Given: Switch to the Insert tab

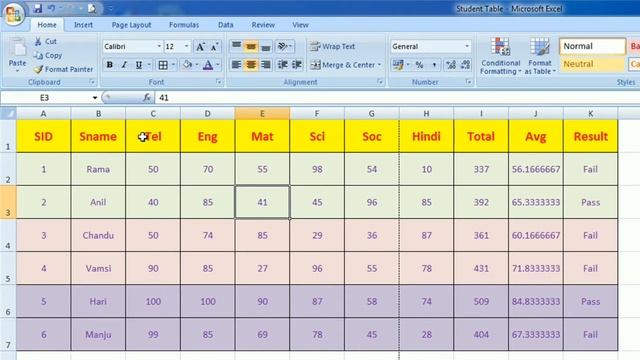Looking at the screenshot, I should pos(83,25).
